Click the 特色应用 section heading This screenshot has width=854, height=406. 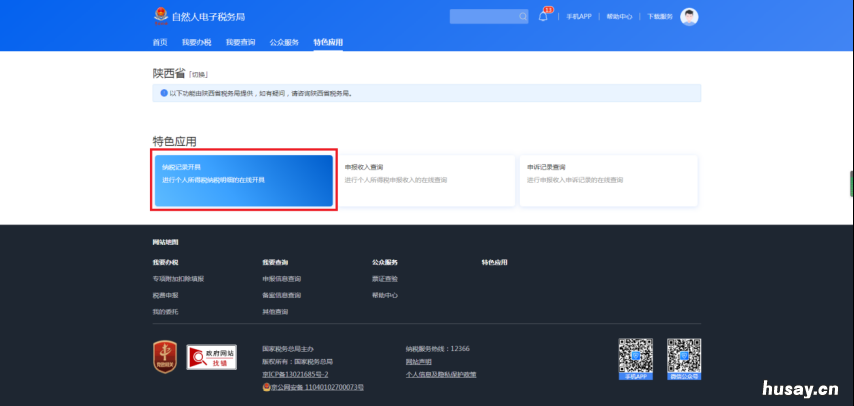(x=174, y=142)
